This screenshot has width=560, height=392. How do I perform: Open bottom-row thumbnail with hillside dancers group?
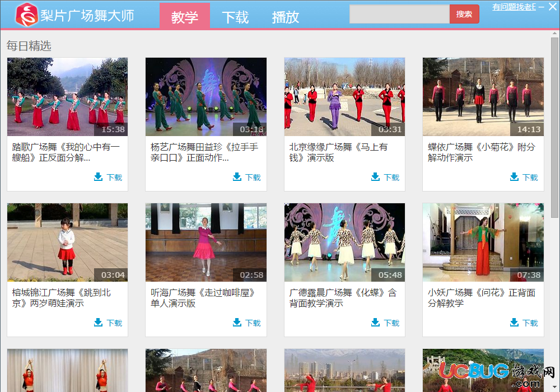point(206,371)
